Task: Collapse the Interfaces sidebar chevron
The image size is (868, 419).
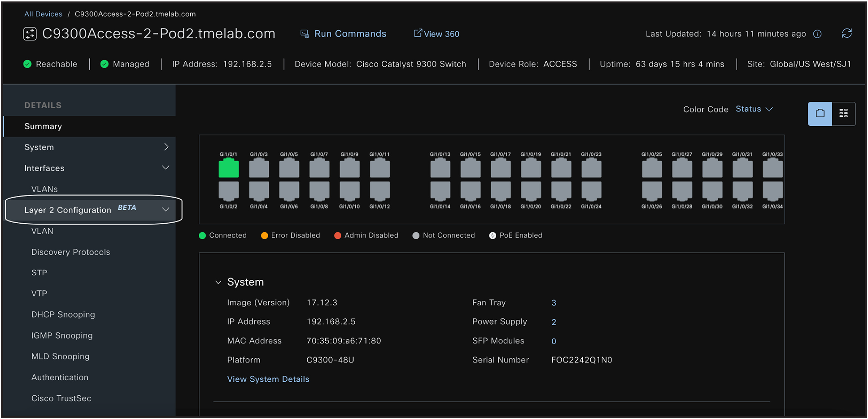Action: click(x=166, y=168)
